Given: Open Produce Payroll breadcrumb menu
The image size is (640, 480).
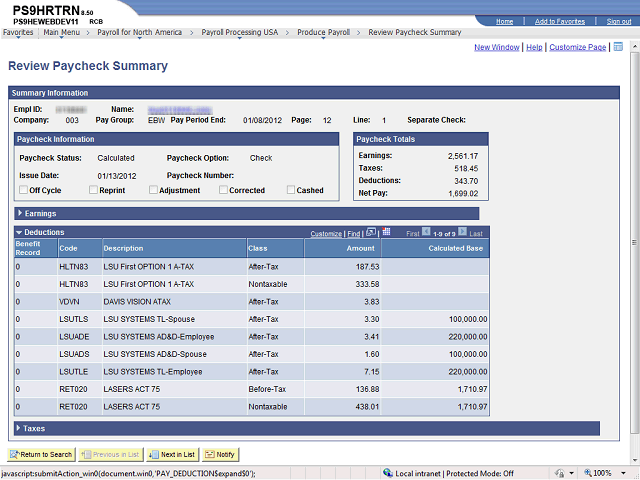Looking at the screenshot, I should 323,32.
